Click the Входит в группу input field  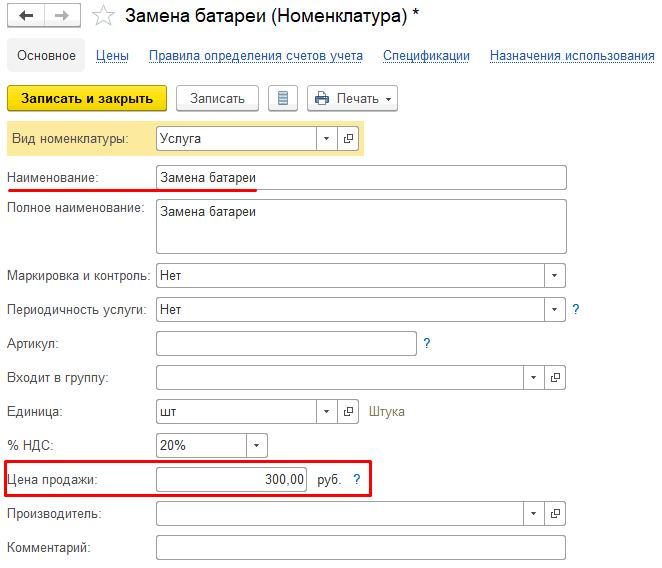click(340, 378)
